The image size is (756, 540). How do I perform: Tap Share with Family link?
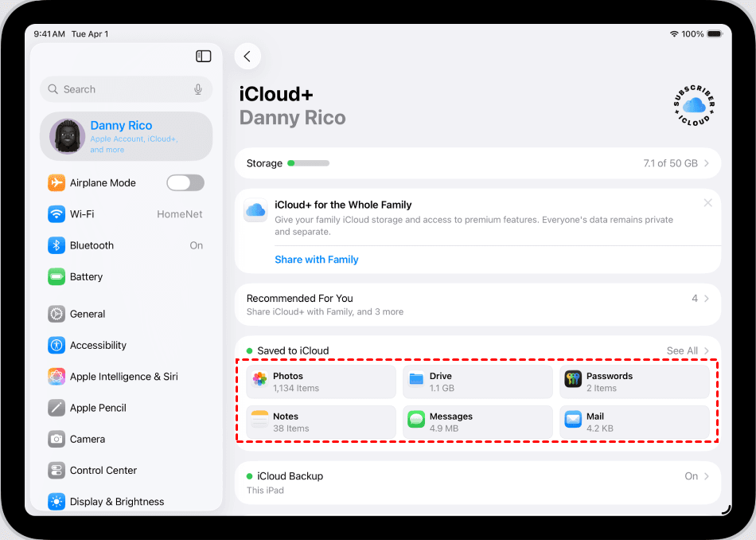(x=316, y=260)
